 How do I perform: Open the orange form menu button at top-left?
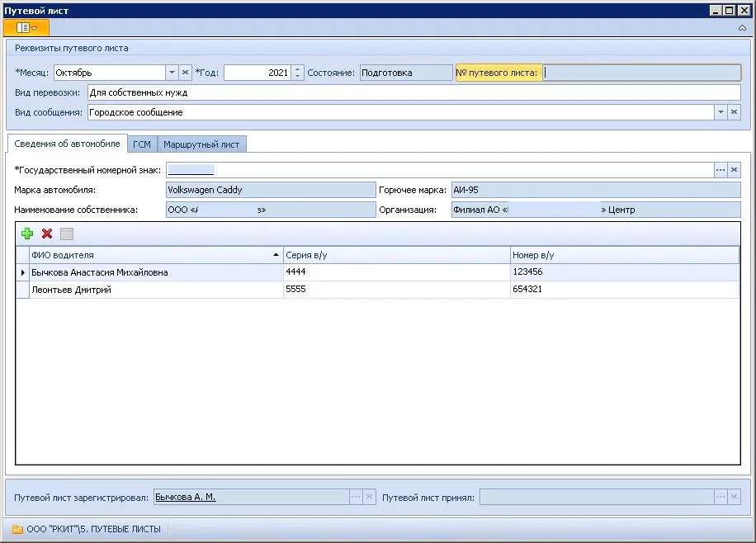tap(26, 28)
